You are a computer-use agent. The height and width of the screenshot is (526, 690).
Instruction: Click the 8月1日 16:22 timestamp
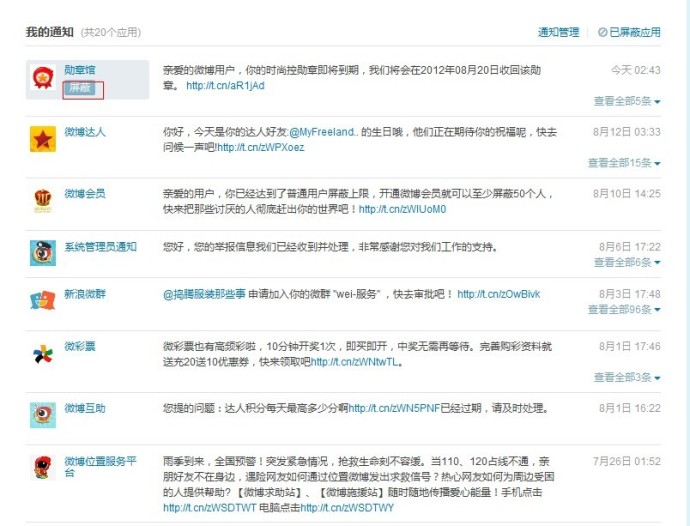[x=630, y=408]
